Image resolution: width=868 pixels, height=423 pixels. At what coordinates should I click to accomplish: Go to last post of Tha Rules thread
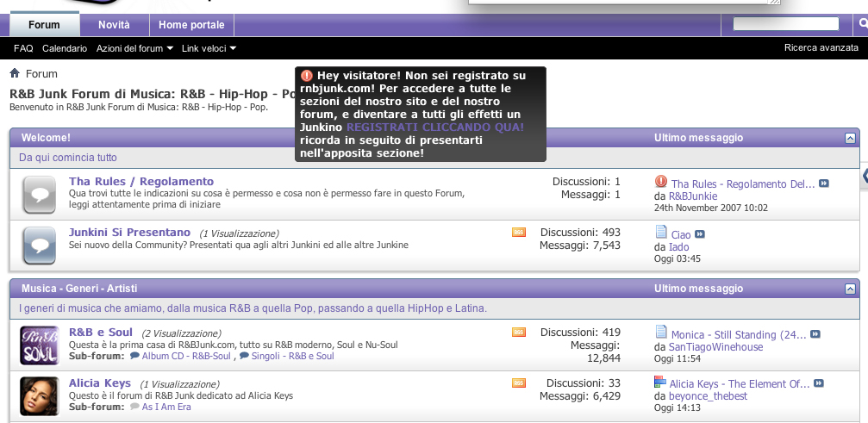824,184
